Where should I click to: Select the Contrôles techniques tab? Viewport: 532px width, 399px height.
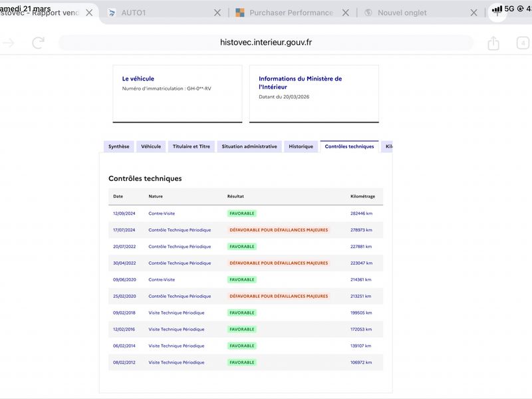click(x=349, y=146)
